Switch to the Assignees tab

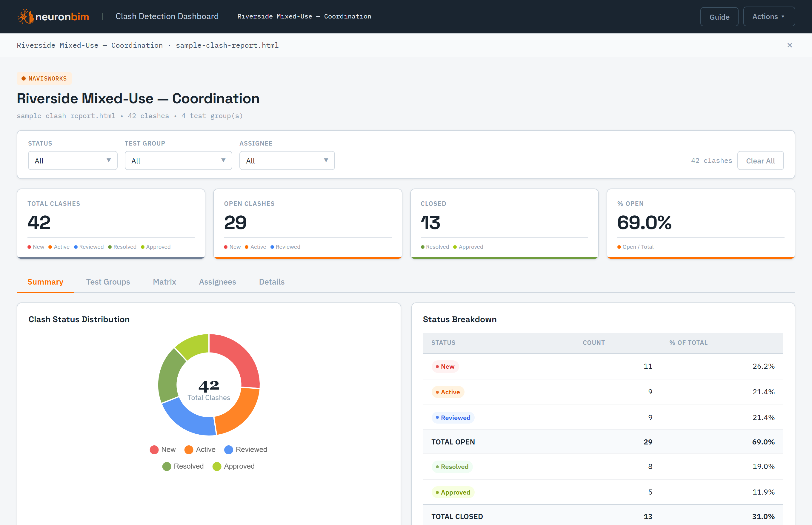(x=217, y=282)
